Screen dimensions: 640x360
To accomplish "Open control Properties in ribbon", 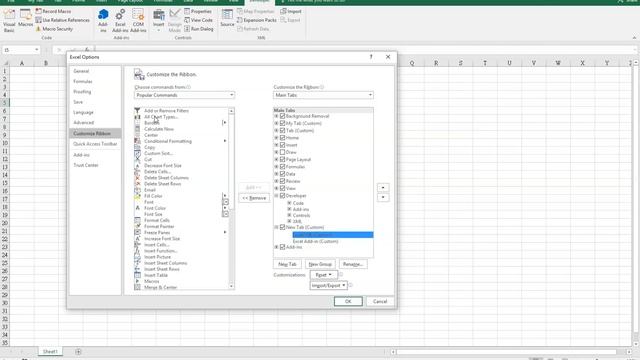I will [198, 11].
